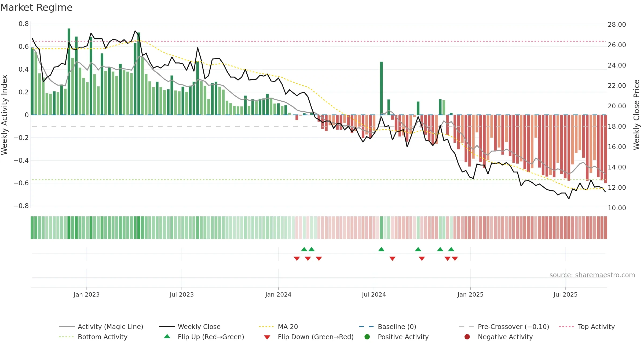Click the 0.8 activity axis value
644x362 pixels.
tap(24, 24)
